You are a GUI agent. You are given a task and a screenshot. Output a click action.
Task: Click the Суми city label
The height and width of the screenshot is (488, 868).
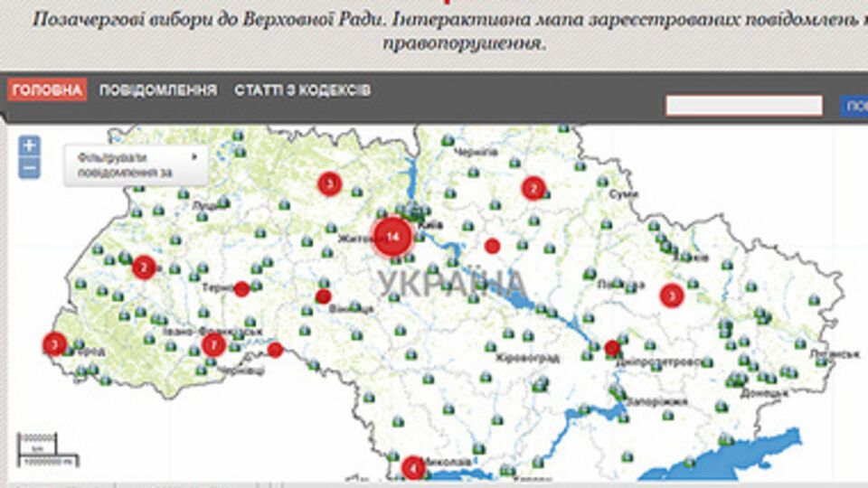(x=623, y=194)
